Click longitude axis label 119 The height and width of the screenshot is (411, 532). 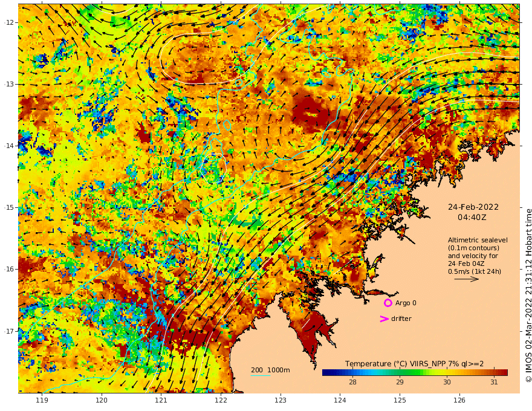(42, 400)
